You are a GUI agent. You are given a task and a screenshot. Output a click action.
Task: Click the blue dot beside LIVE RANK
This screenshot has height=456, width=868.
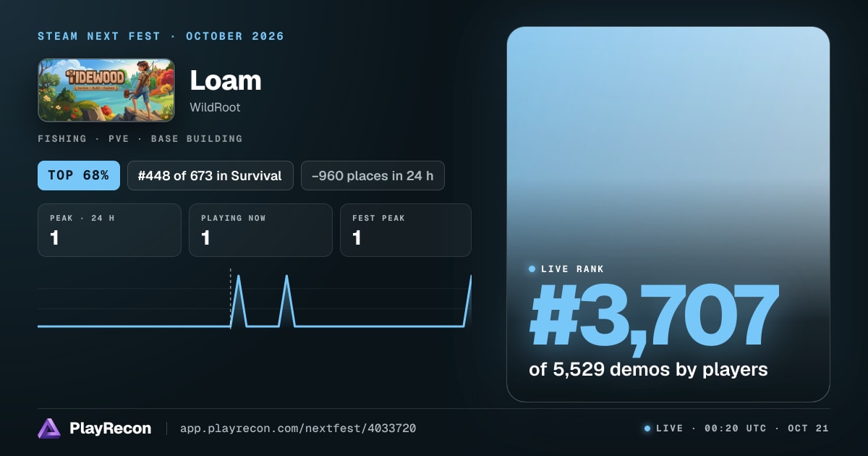pyautogui.click(x=532, y=269)
